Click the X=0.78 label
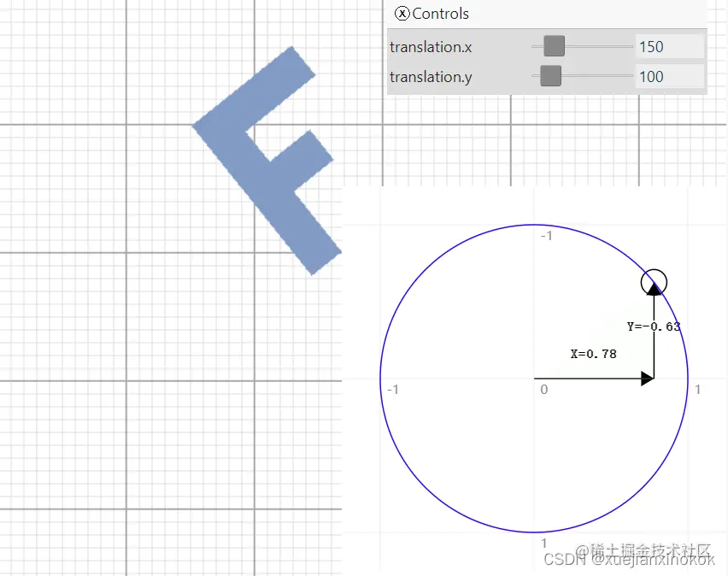Screen dimensions: 728x576 pos(593,354)
